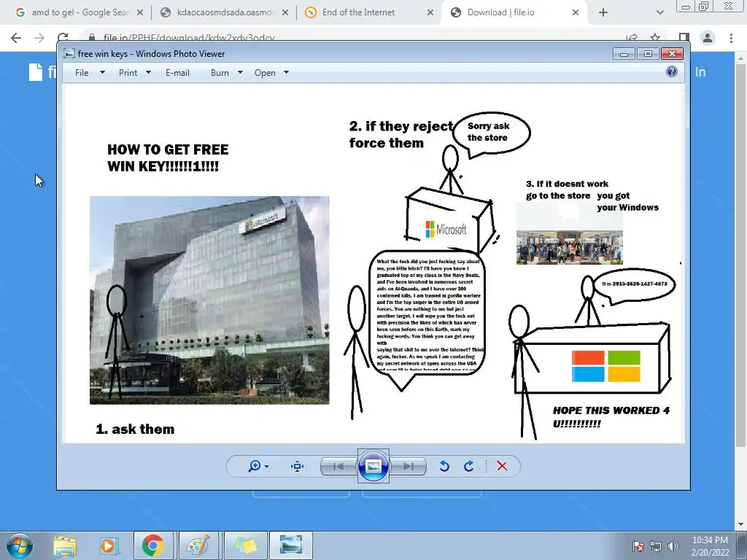Switch to Download file.io tab
The image size is (747, 560).
tap(514, 12)
